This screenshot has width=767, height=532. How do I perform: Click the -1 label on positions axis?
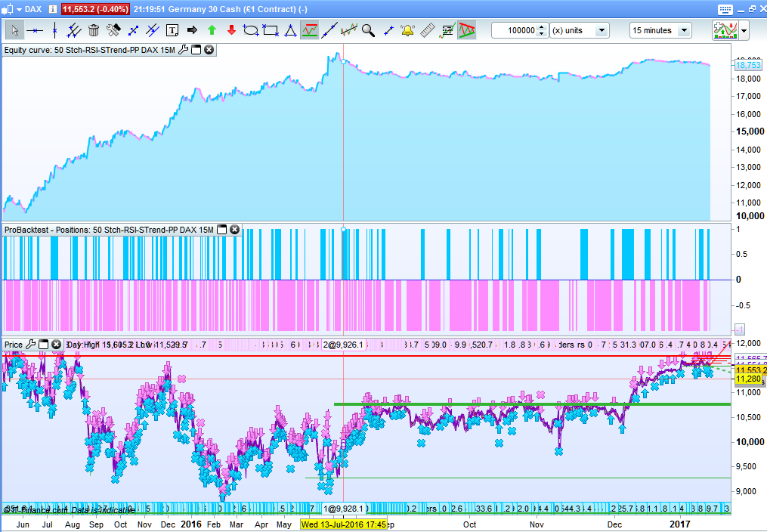[740, 329]
